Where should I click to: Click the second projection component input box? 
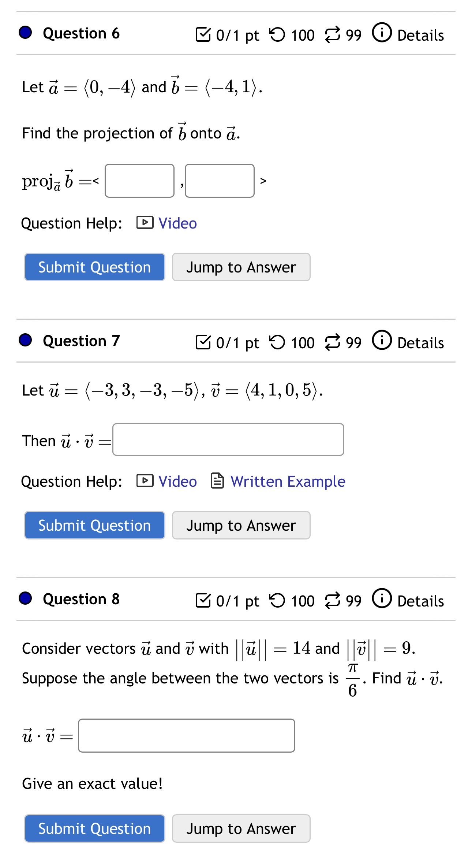220,181
